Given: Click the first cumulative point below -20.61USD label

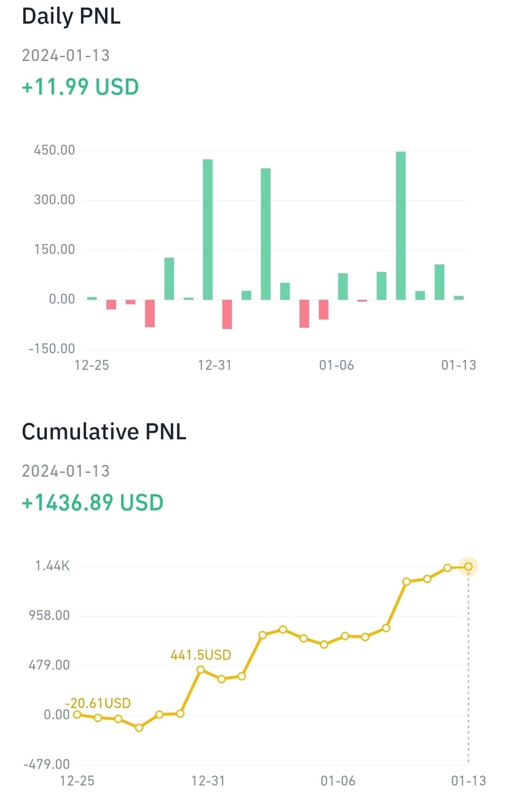Looking at the screenshot, I should pos(77,715).
